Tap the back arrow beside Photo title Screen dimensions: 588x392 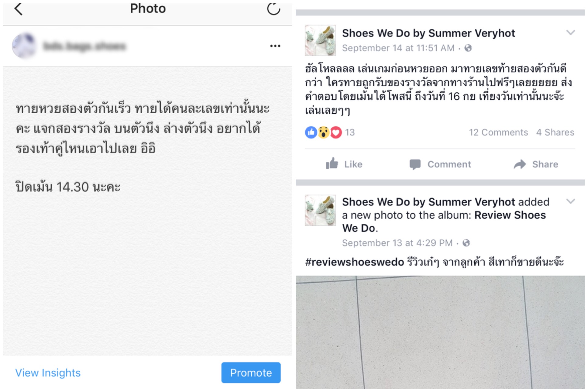19,9
